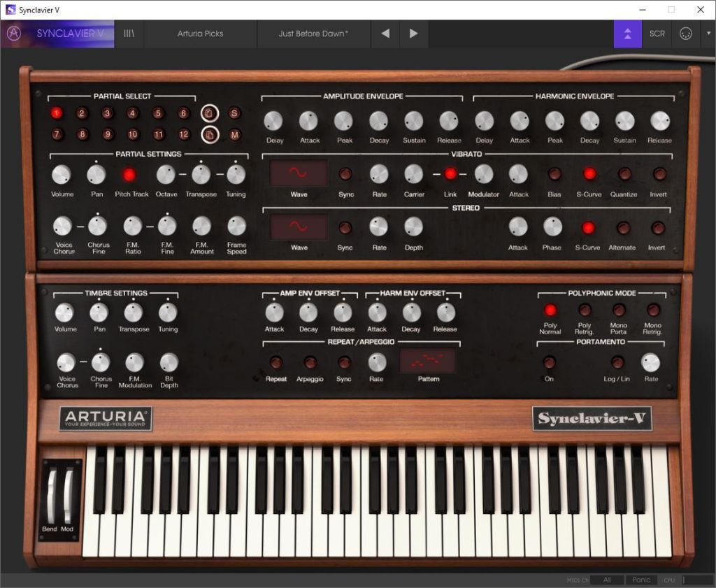Toggle the Vibrato Bias button
The width and height of the screenshot is (716, 588).
point(554,174)
